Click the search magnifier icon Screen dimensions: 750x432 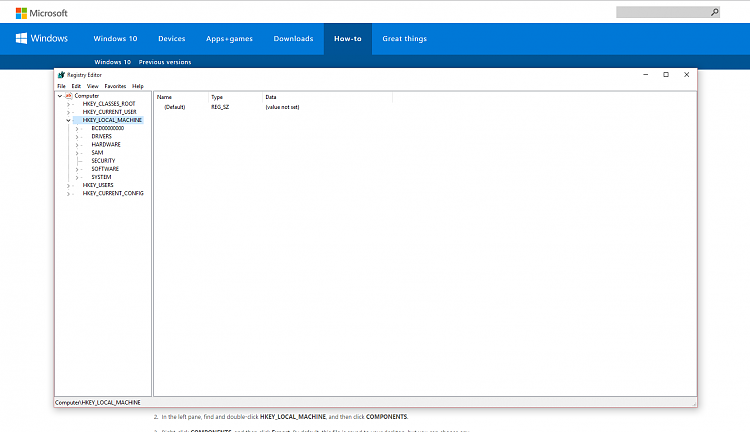[714, 12]
